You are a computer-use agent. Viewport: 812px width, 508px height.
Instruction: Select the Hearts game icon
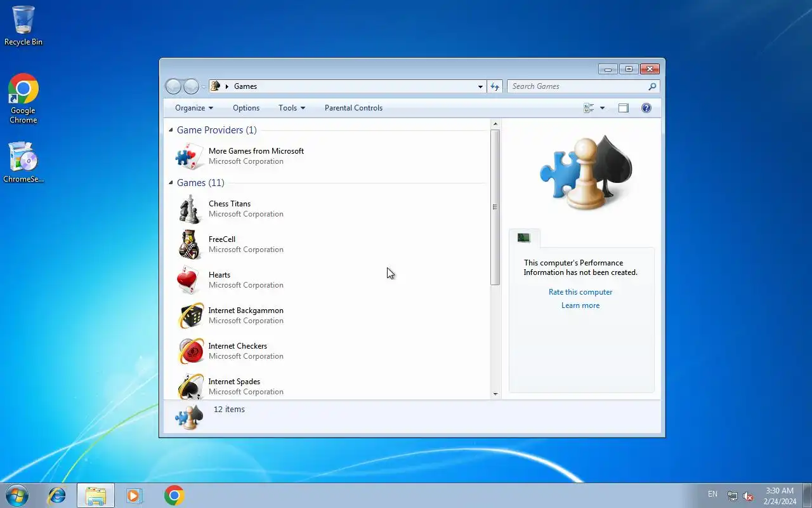[190, 280]
